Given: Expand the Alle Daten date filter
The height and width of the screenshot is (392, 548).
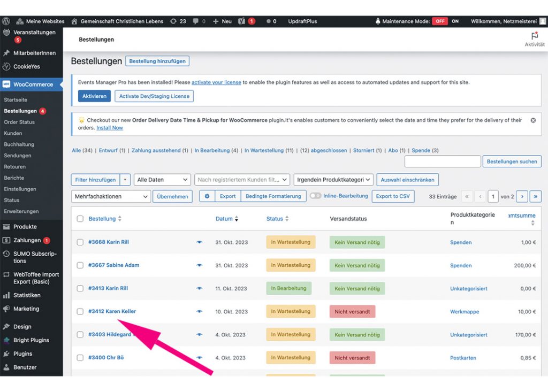Looking at the screenshot, I should click(162, 180).
